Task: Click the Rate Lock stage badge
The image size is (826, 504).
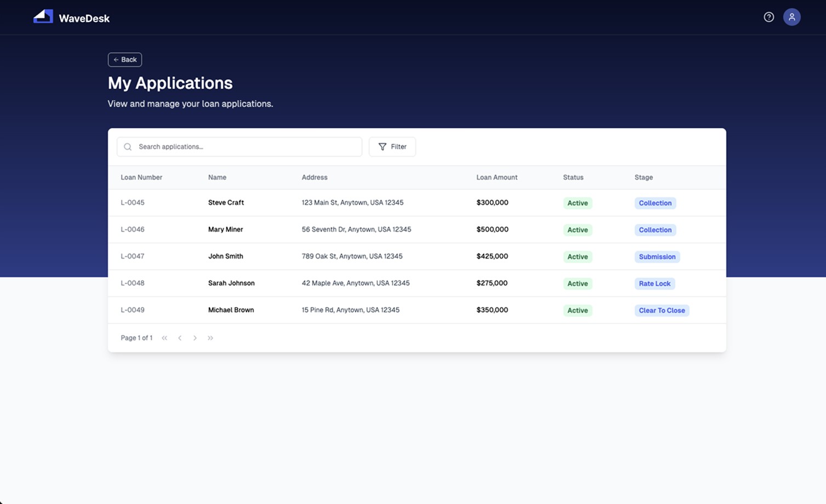Action: tap(654, 283)
